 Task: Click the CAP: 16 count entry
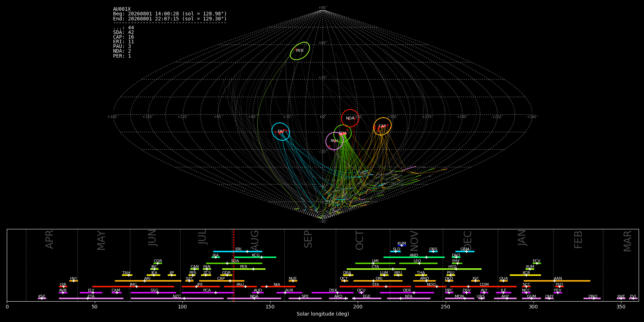click(123, 37)
